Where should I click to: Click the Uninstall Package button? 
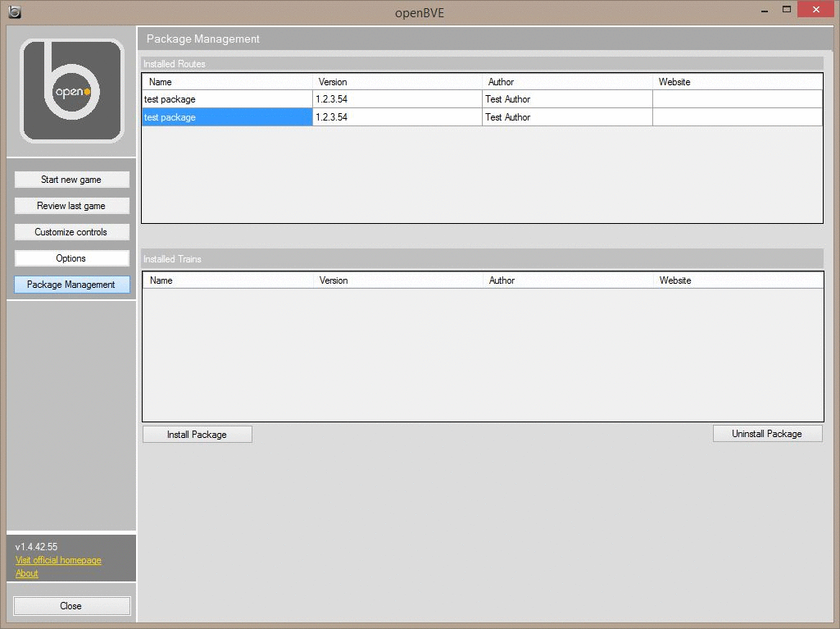click(x=767, y=434)
